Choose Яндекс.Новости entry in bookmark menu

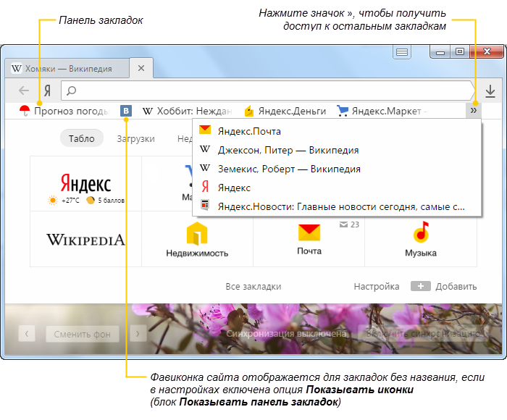[x=337, y=206]
